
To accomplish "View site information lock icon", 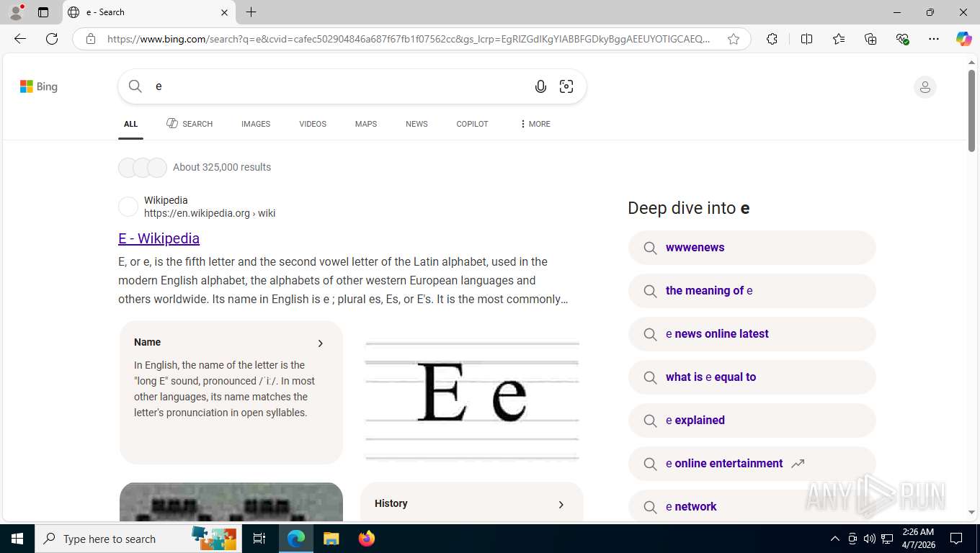I will (91, 39).
